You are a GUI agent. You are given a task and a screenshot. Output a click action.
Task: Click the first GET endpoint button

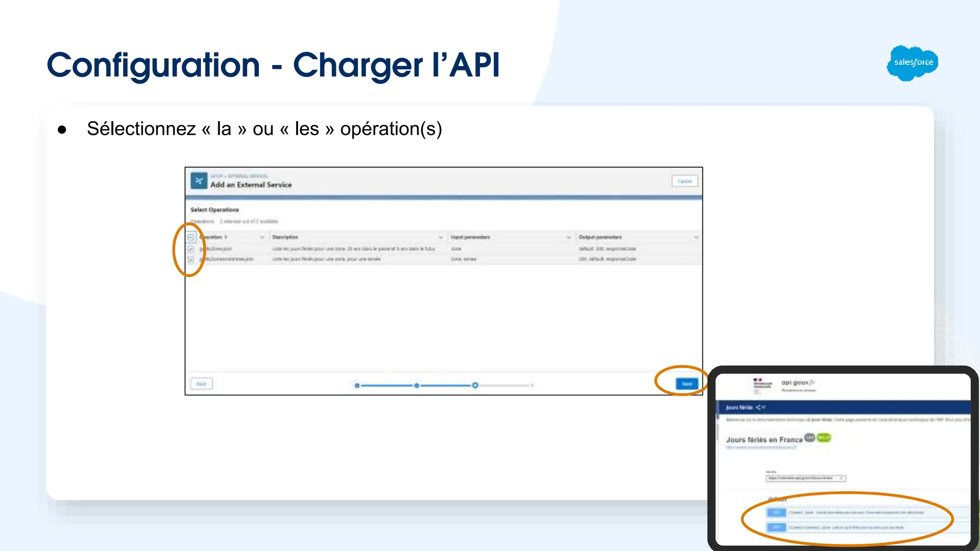(x=776, y=512)
